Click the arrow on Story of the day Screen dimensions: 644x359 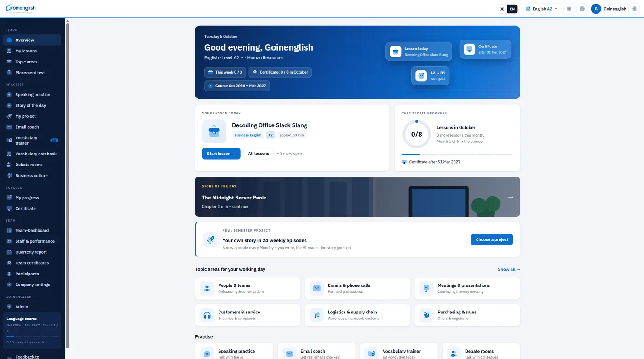(510, 197)
